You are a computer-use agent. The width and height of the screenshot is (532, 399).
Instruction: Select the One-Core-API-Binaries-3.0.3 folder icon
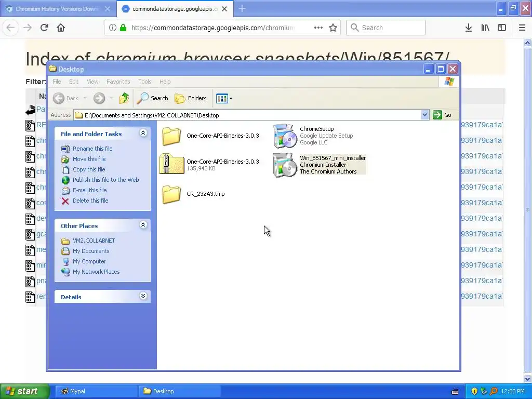tap(171, 136)
